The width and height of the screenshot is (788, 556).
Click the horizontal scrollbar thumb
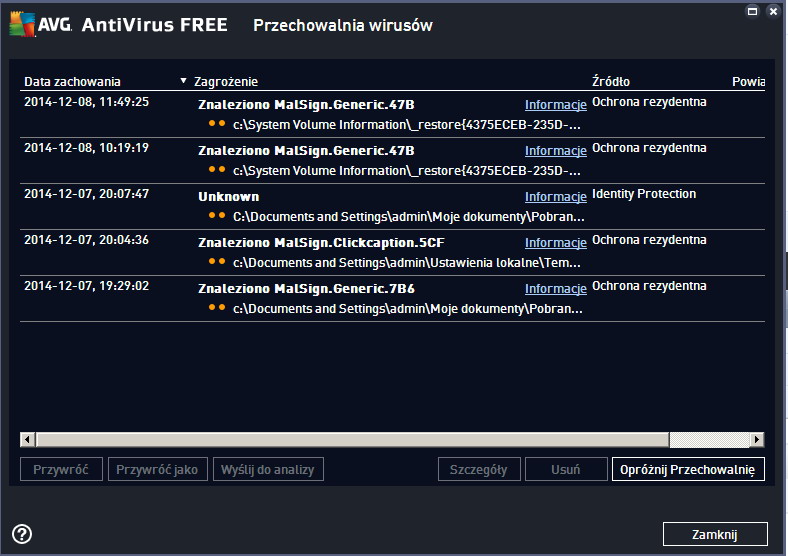tap(352, 439)
